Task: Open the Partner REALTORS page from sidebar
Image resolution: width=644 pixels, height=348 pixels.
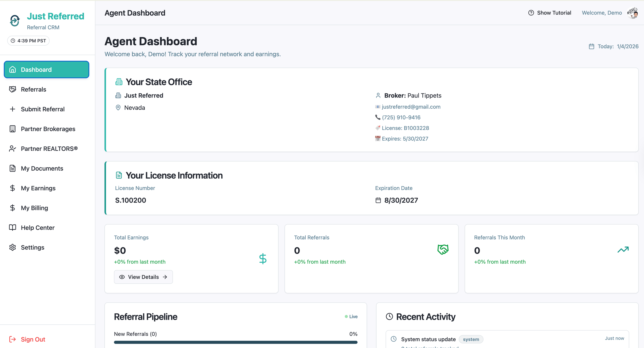Action: (49, 148)
